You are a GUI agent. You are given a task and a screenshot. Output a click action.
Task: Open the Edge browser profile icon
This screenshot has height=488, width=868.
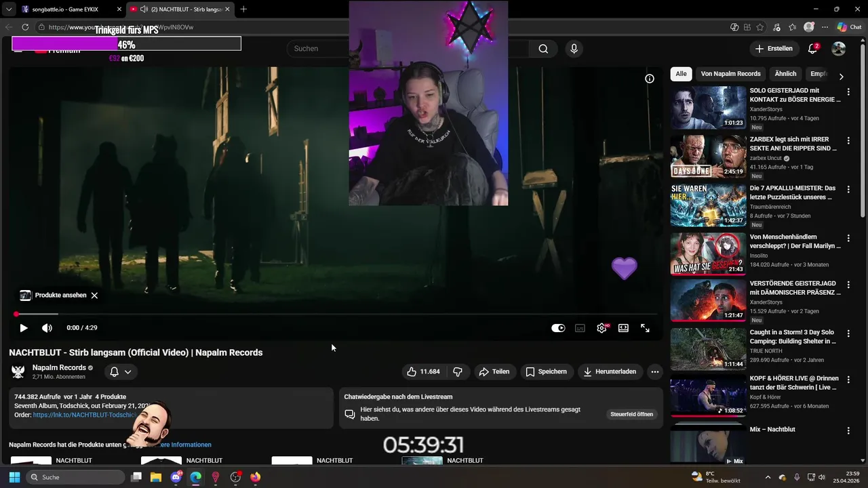pyautogui.click(x=808, y=27)
